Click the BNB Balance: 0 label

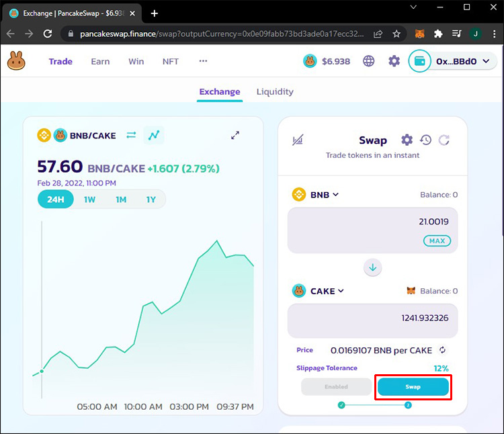(439, 195)
